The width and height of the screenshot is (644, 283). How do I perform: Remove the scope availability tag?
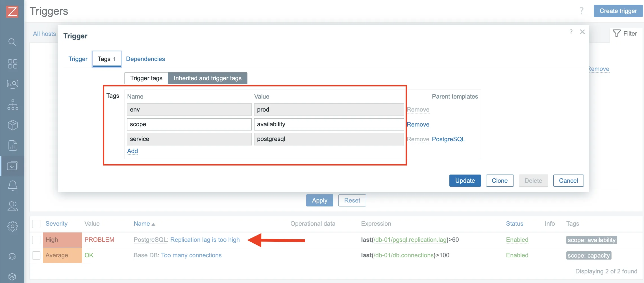pyautogui.click(x=418, y=125)
